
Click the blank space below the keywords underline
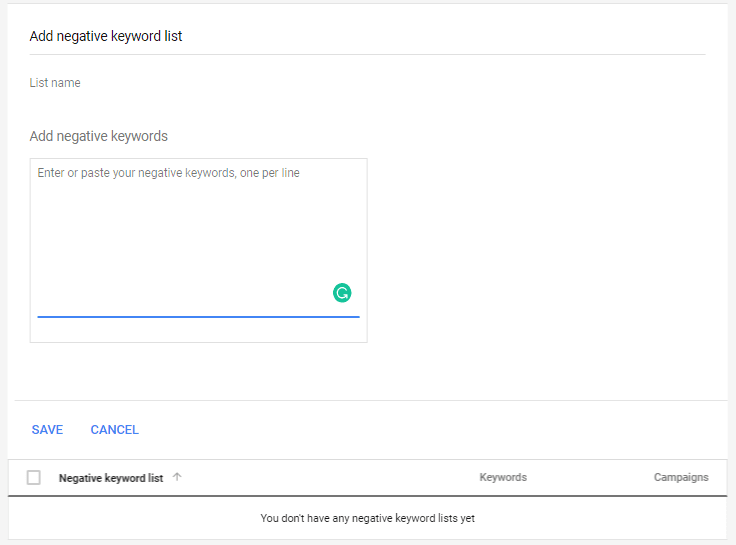coord(198,330)
